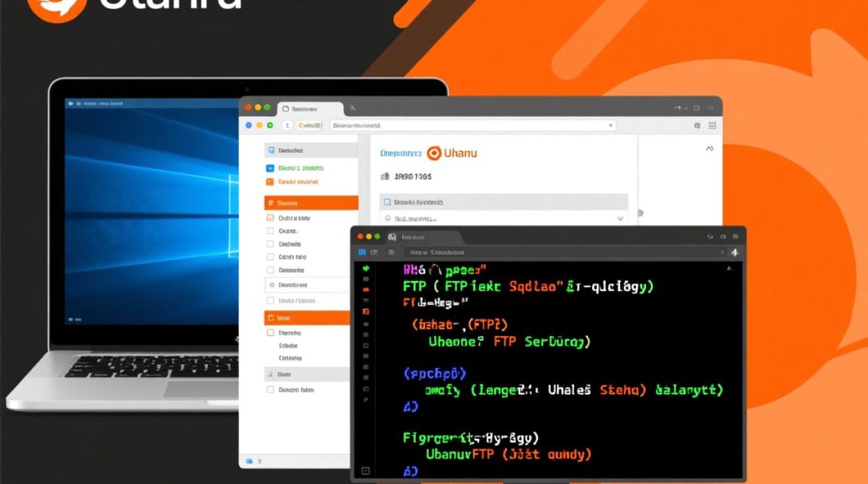This screenshot has height=484, width=868.
Task: Click the search icon beside browser tab
Action: tap(353, 109)
